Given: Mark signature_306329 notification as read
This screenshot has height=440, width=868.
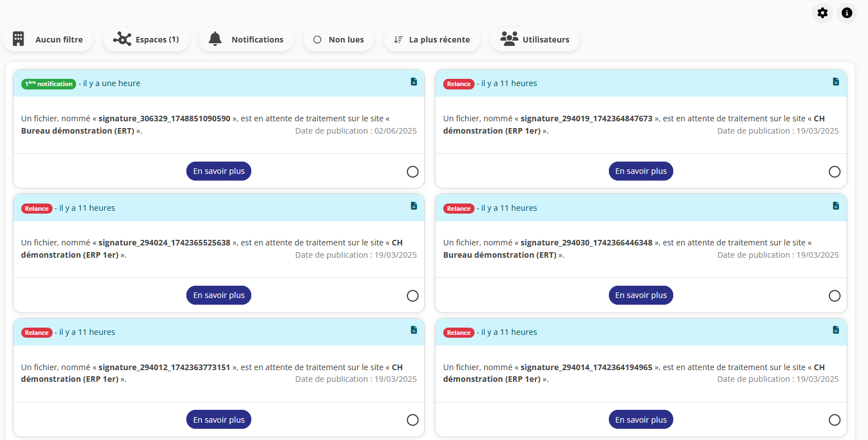Looking at the screenshot, I should pos(412,172).
